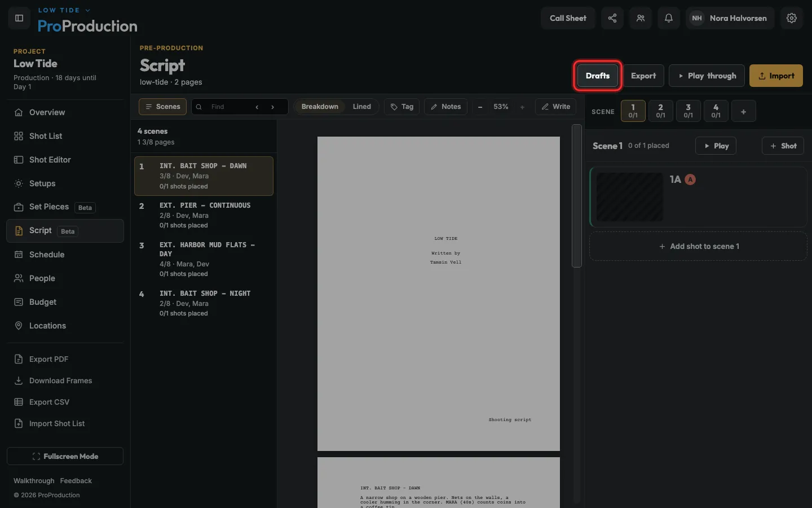The height and width of the screenshot is (508, 812).
Task: Open the Drafts button
Action: [598, 76]
